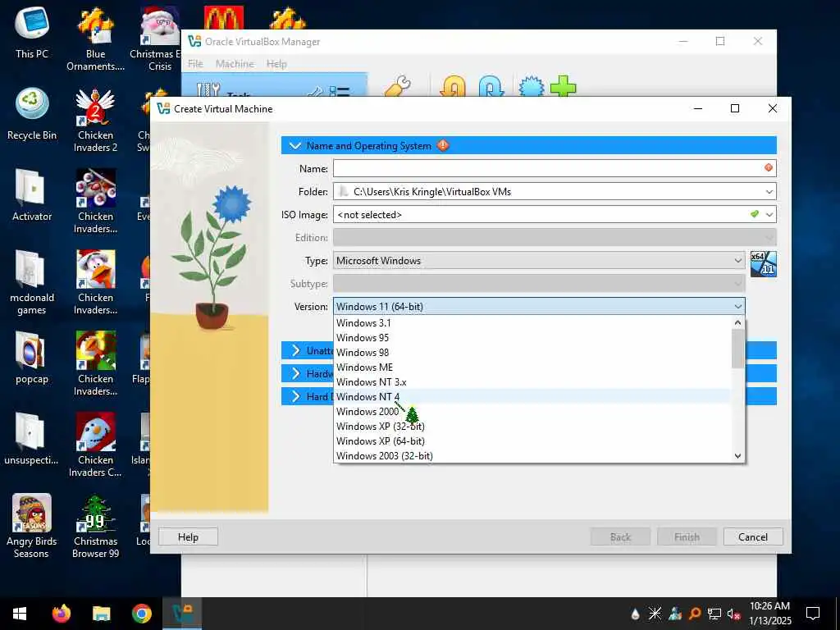
Task: Pick Windows 2000 in the version list
Action: pos(532,412)
